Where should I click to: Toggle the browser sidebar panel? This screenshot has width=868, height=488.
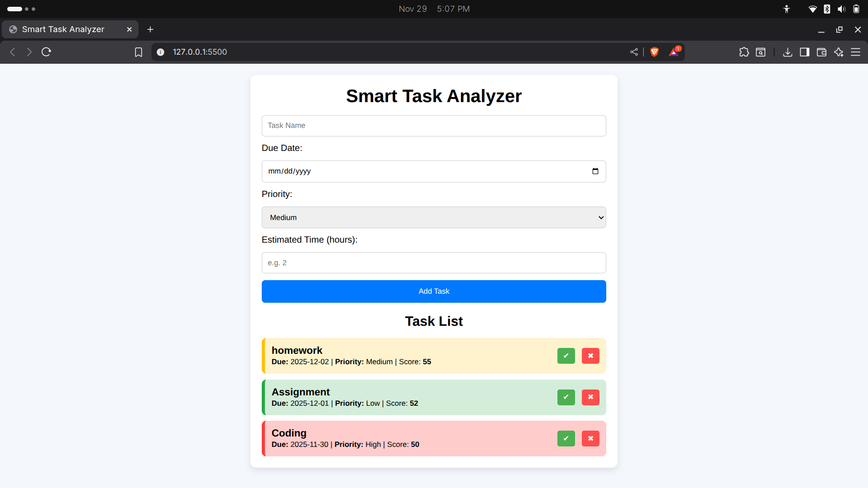805,52
